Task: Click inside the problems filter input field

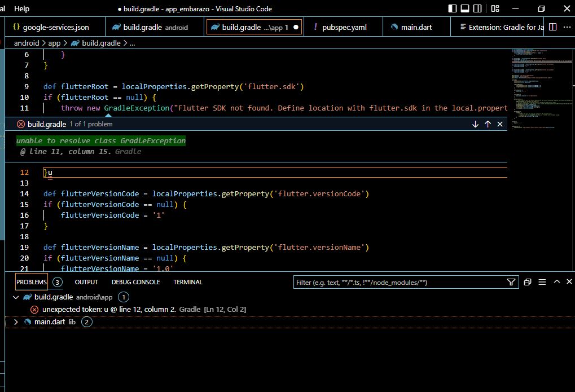Action: [x=395, y=281]
